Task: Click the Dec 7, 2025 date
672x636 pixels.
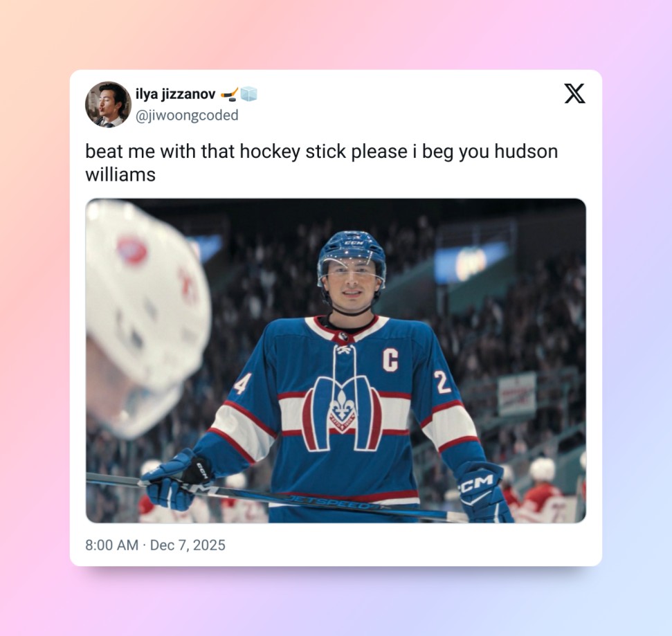Action: (188, 545)
